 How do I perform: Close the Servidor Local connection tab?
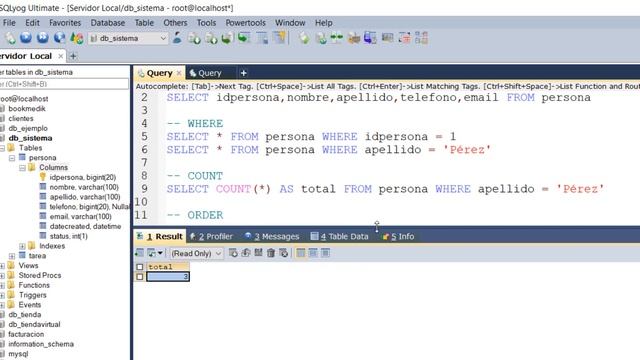60,56
